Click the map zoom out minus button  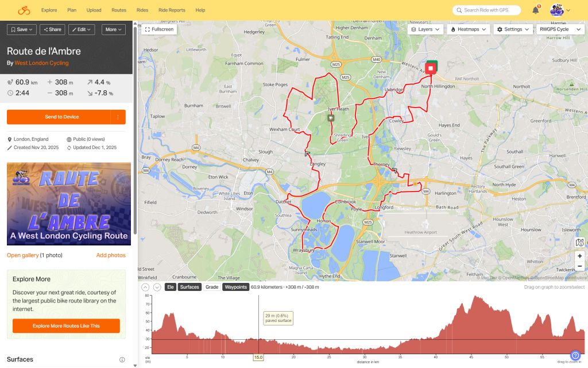(579, 266)
